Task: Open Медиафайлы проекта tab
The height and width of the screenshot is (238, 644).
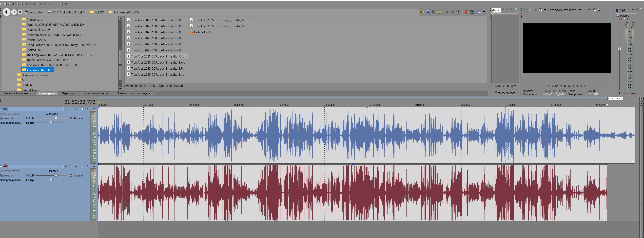Action: [x=18, y=93]
